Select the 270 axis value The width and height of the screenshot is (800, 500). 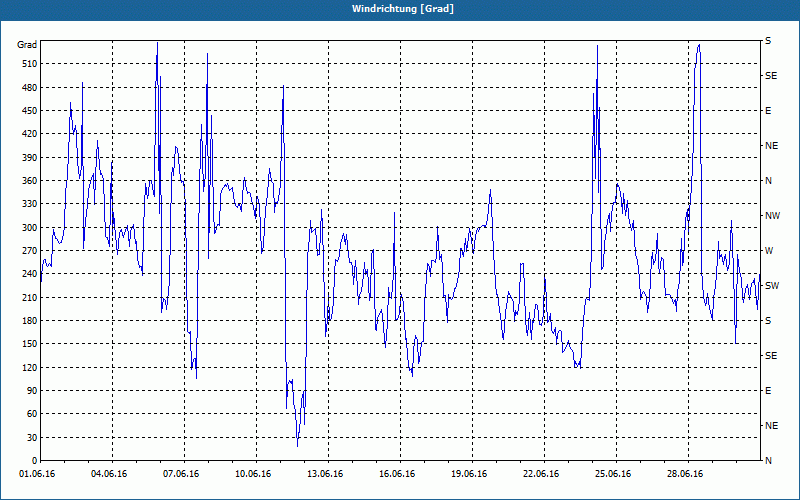[x=30, y=251]
